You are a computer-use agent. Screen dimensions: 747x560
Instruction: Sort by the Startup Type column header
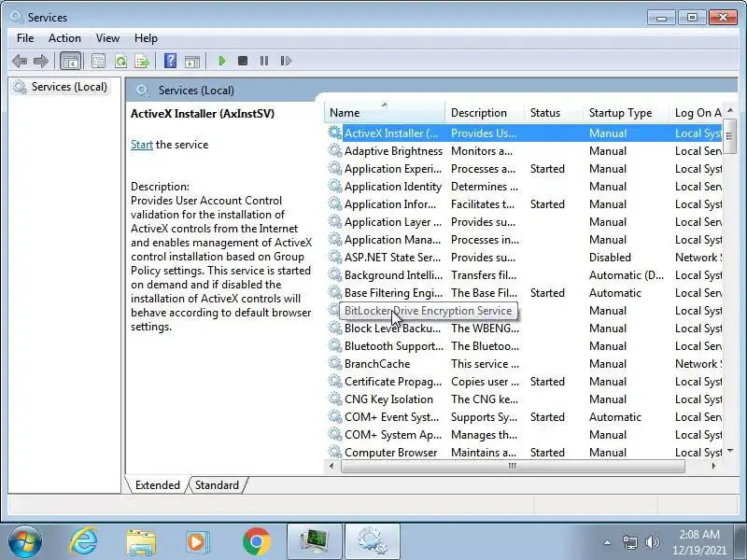[626, 113]
